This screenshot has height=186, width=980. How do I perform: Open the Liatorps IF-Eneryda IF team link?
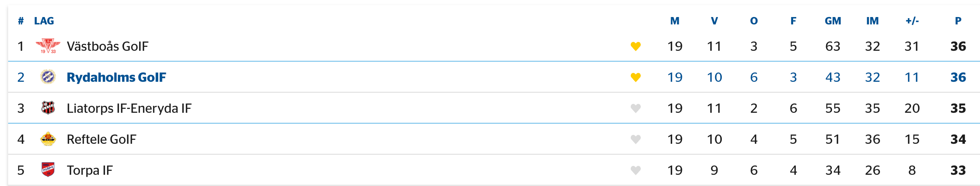(x=129, y=108)
